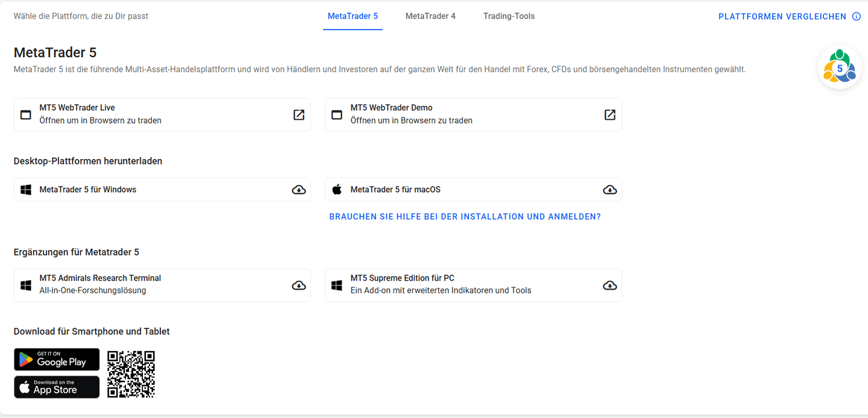Click Apple logo beside MetaTrader 5 für macOS
This screenshot has width=868, height=418.
(337, 189)
